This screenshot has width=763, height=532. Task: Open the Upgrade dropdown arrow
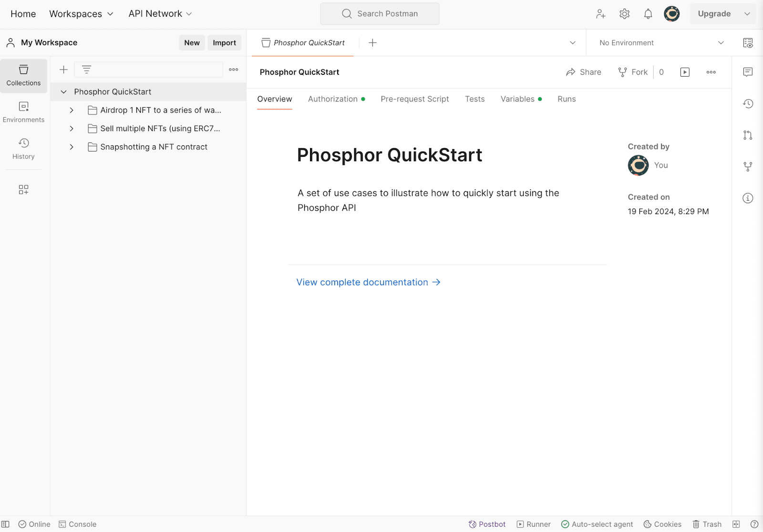coord(747,14)
